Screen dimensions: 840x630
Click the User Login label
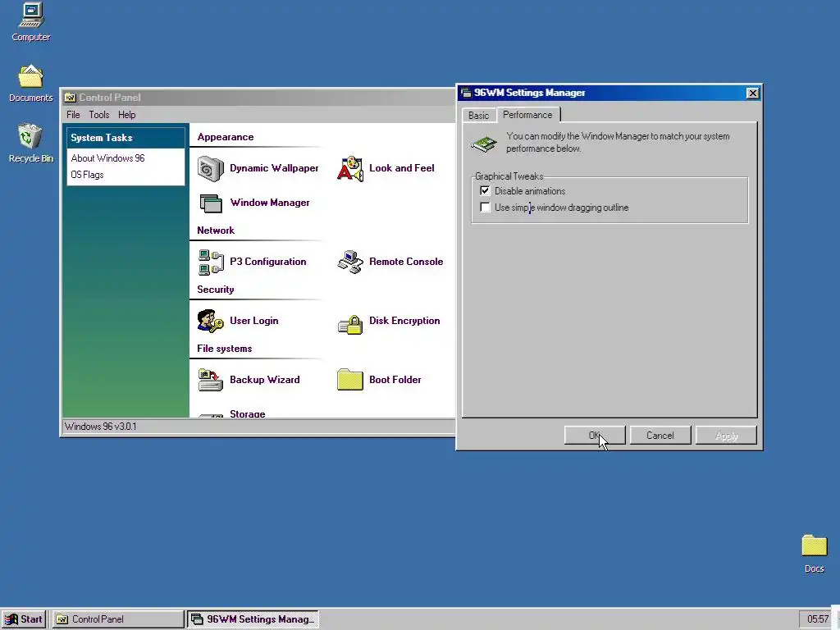(254, 321)
